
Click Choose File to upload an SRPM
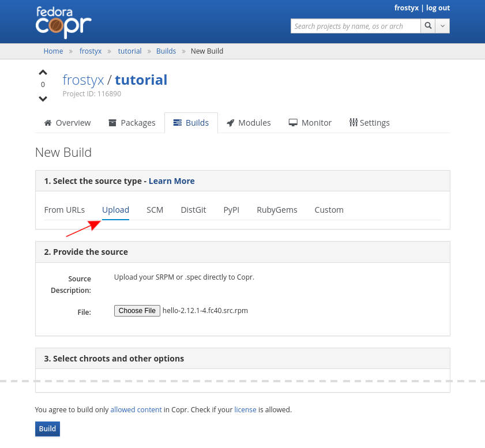(x=137, y=310)
